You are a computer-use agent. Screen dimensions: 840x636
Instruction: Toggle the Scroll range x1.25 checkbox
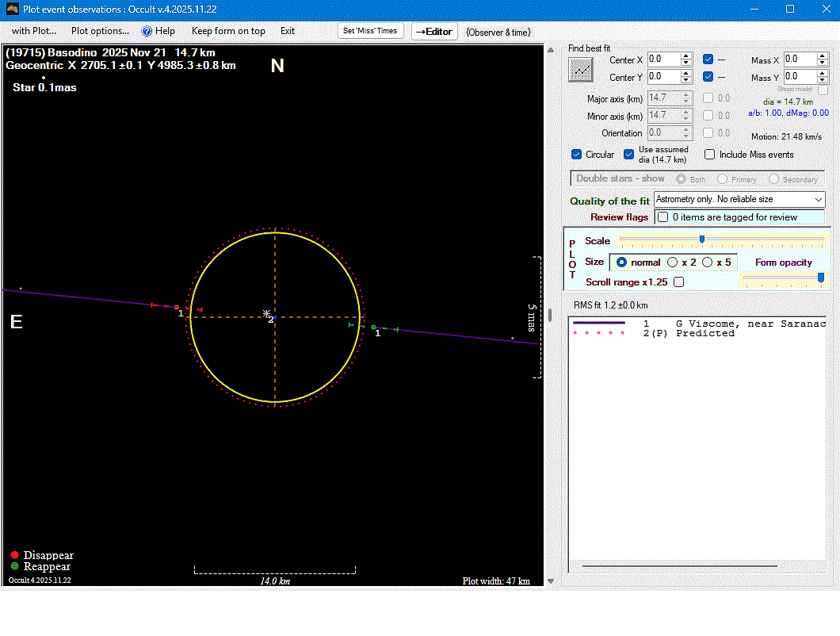click(678, 282)
